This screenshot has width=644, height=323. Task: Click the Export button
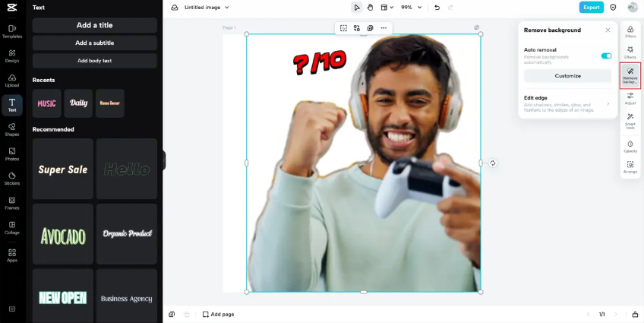pos(592,8)
